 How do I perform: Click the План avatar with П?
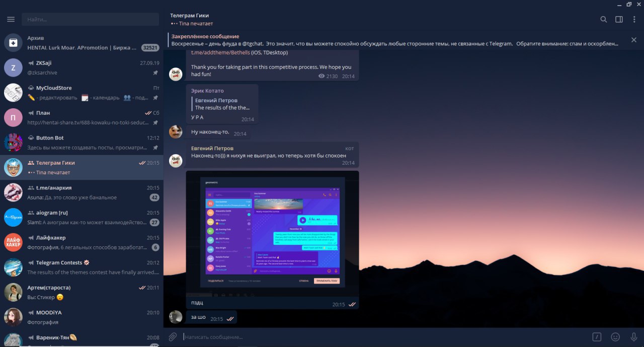pos(13,117)
